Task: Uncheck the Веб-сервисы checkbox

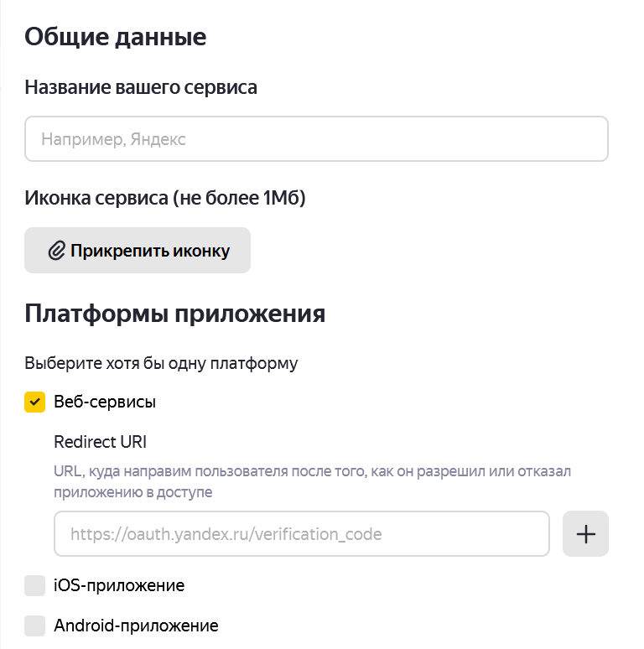Action: 35,402
